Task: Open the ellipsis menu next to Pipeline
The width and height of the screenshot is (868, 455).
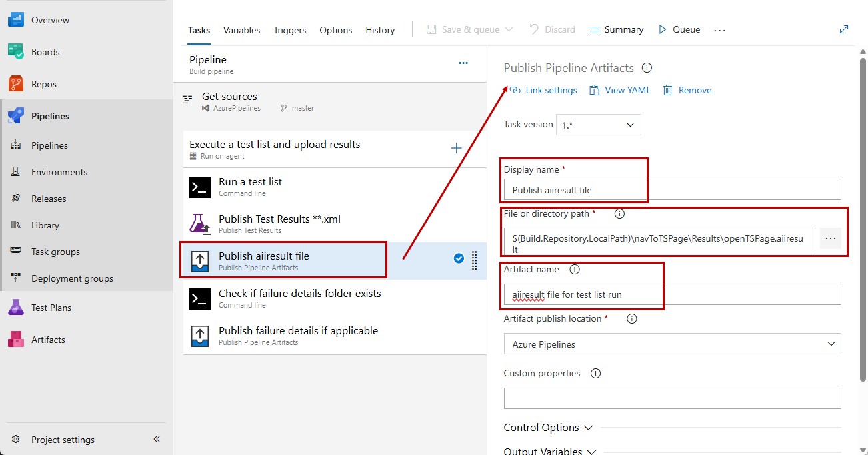Action: coord(464,63)
